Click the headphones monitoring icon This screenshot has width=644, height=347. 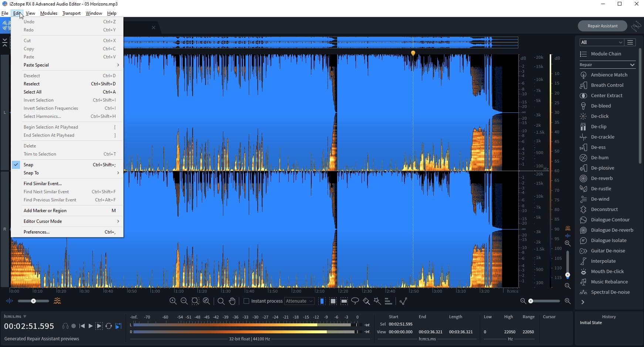click(65, 326)
